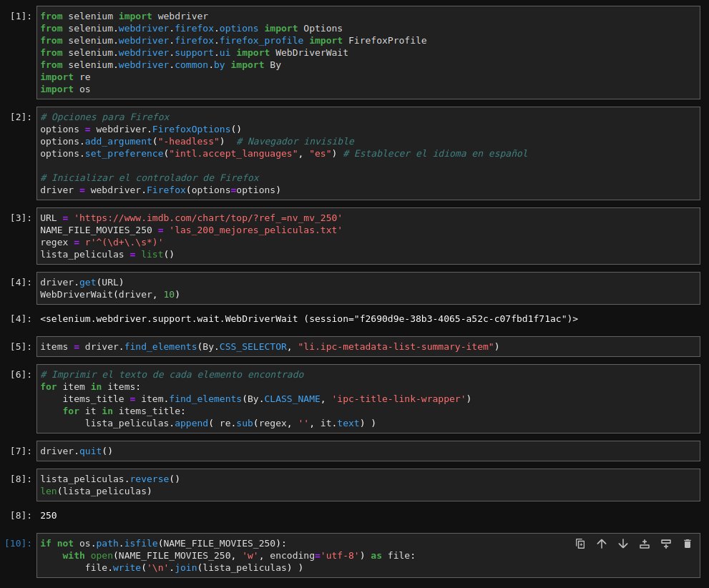Click the NAME_FILE_MOVIES_250 assignment line
The height and width of the screenshot is (588, 709).
point(191,230)
